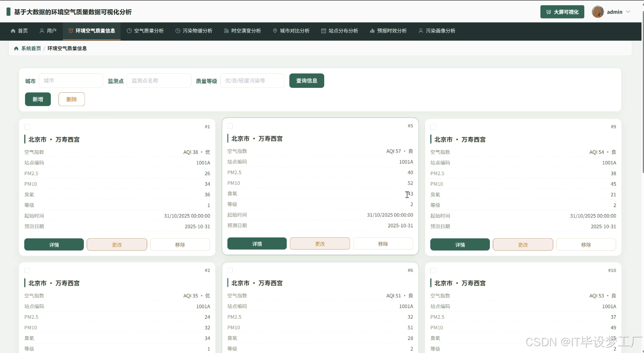
Task: Go to 污染画像分析 page
Action: [437, 31]
